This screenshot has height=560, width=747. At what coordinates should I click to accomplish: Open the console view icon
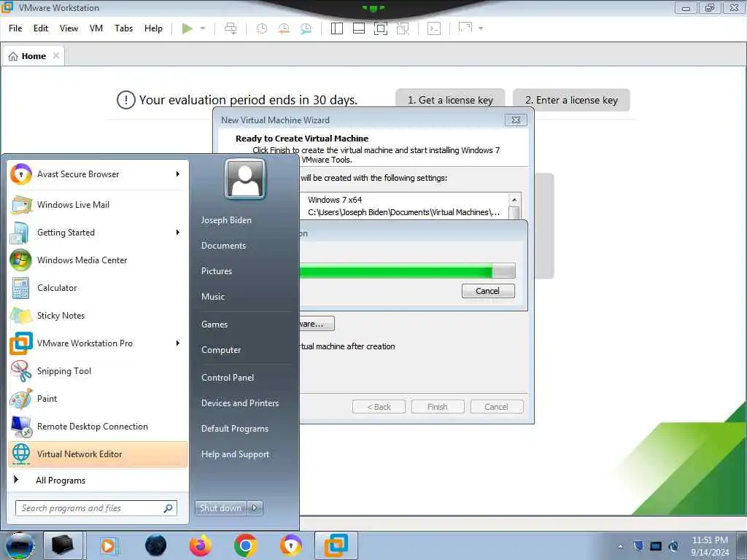(x=434, y=28)
